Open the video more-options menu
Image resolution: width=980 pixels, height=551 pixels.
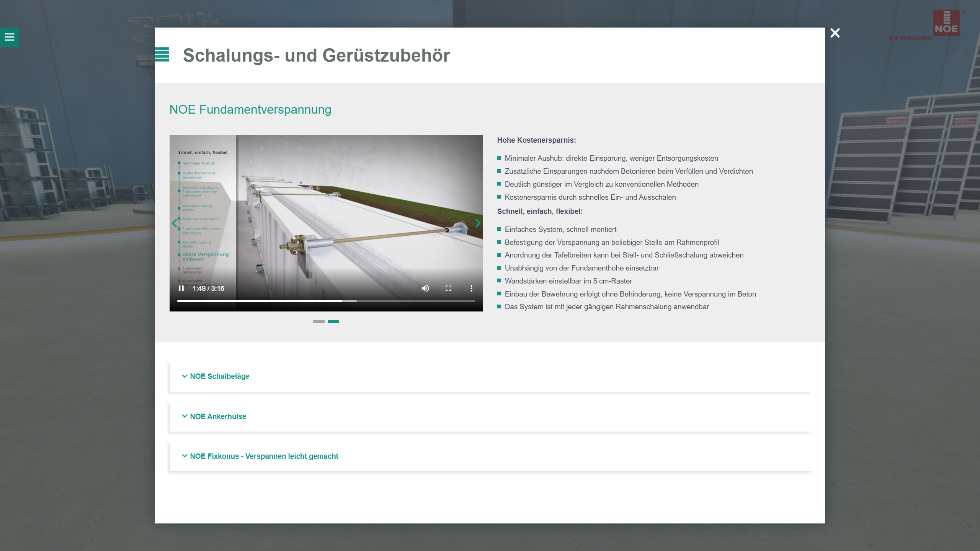[471, 288]
